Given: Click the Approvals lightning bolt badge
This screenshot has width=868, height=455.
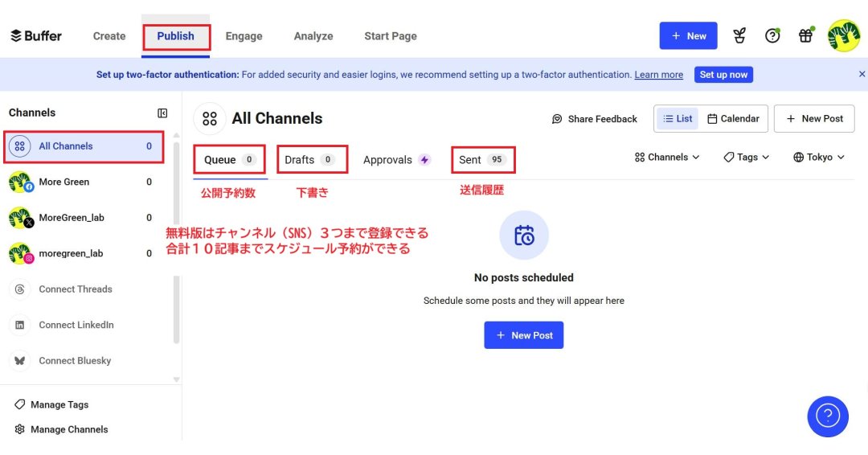Looking at the screenshot, I should (x=424, y=160).
